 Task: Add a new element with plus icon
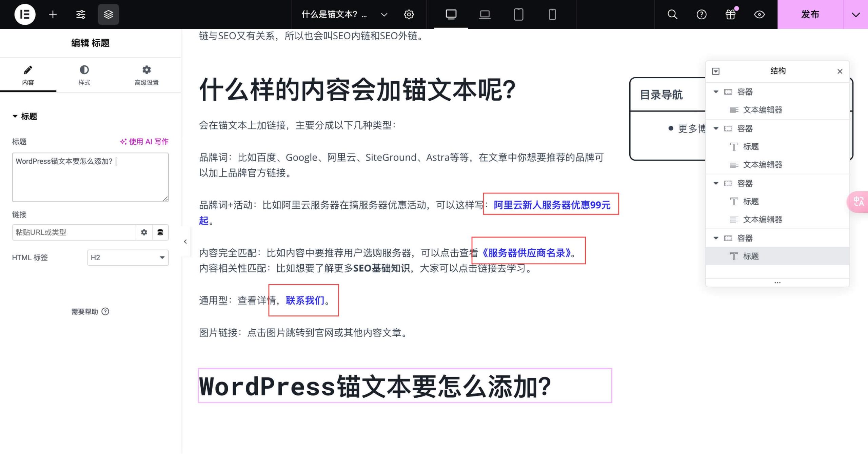pyautogui.click(x=53, y=14)
